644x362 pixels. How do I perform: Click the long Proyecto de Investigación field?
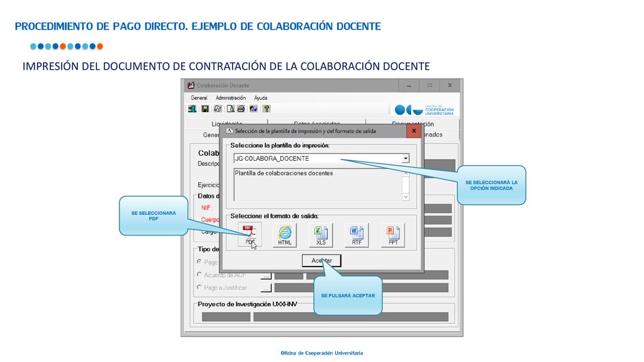pos(351,317)
